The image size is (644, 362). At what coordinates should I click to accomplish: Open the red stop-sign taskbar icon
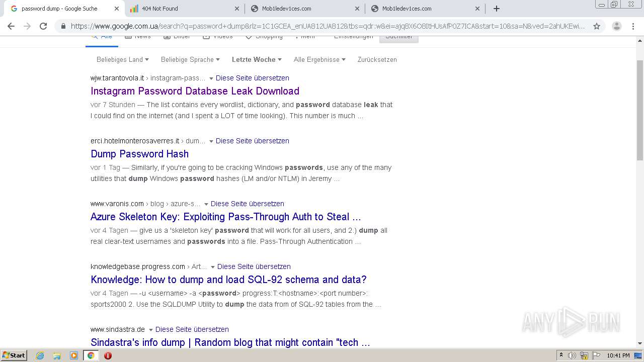[x=108, y=355]
